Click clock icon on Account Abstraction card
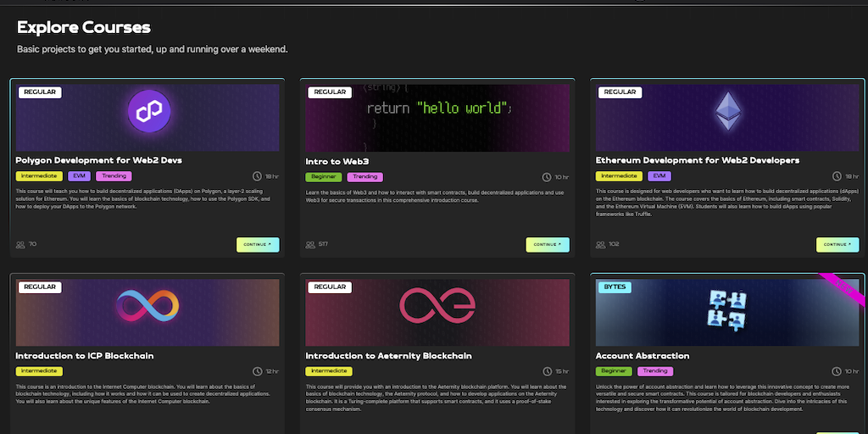Image resolution: width=868 pixels, height=434 pixels. pos(837,371)
